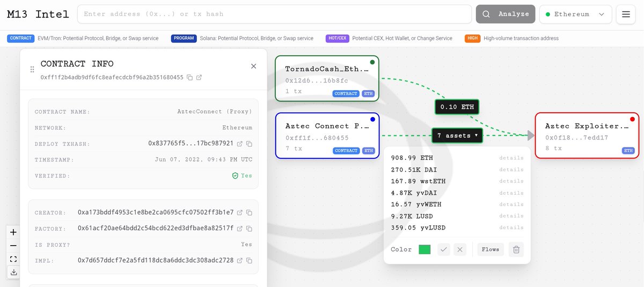Click the 0.10 ETH edge label

(x=457, y=107)
